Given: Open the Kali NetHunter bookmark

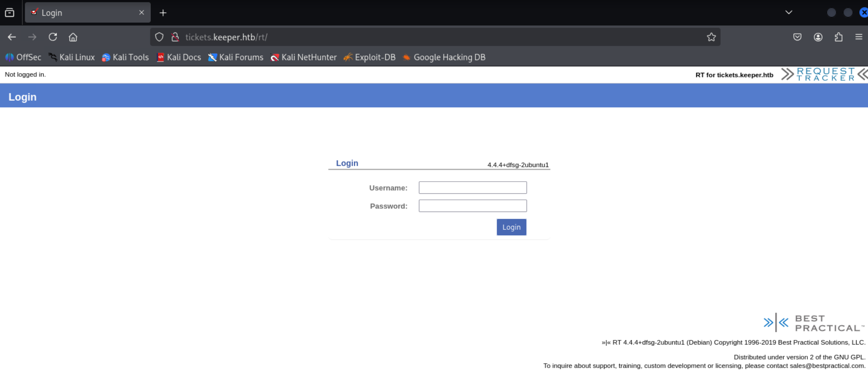Looking at the screenshot, I should pyautogui.click(x=304, y=57).
